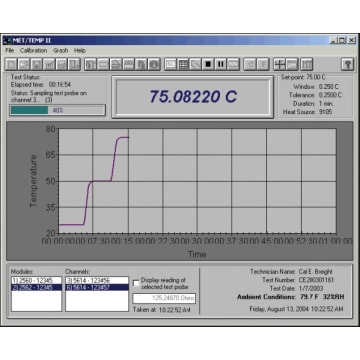Click the Friday, August 13, 2004 timestamp
Image resolution: width=360 pixels, height=360 pixels.
point(296,309)
